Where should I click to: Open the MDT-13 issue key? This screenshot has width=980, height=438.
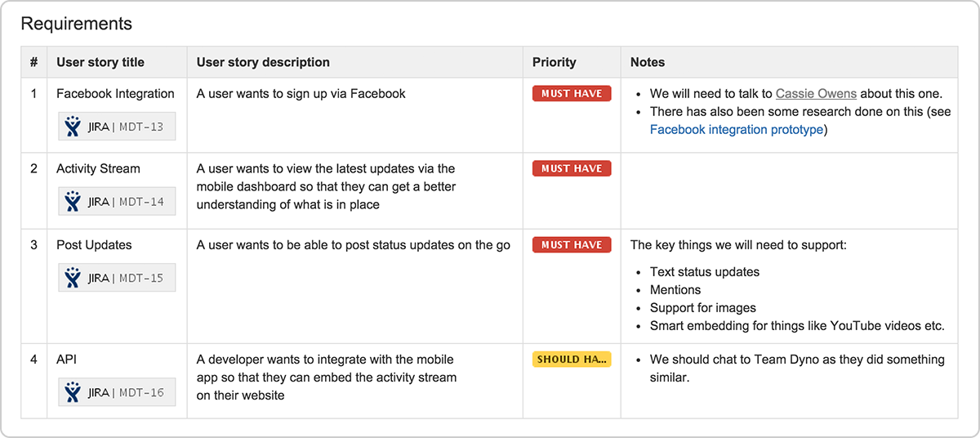click(x=141, y=127)
